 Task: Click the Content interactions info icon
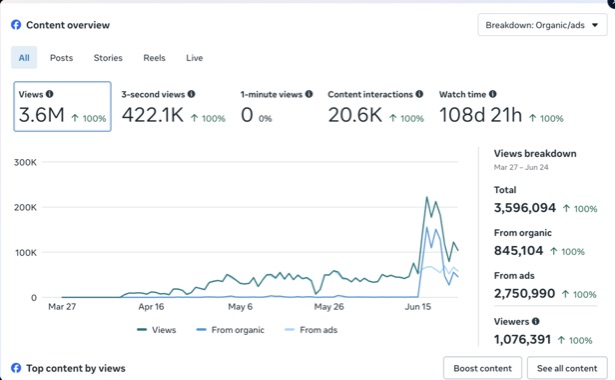click(419, 94)
